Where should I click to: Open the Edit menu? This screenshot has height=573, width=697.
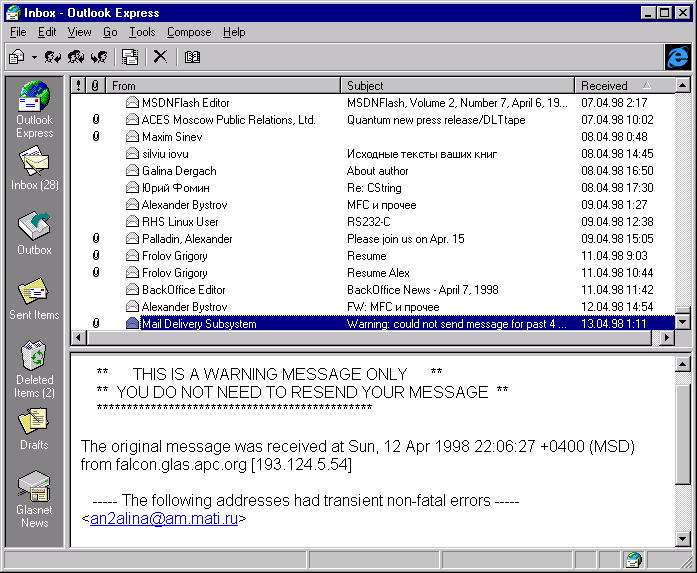click(x=47, y=32)
